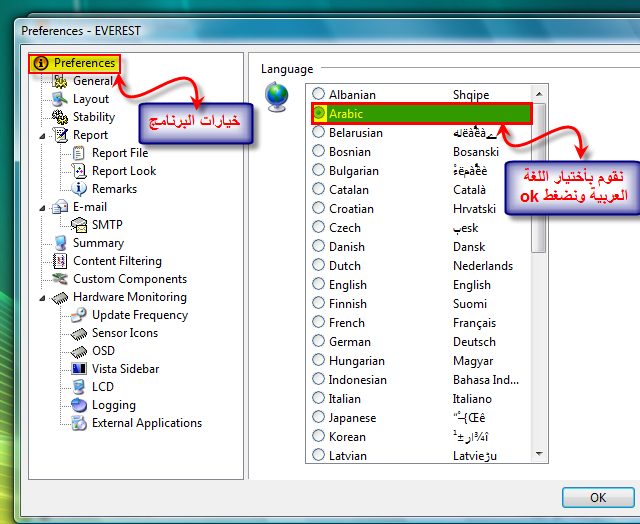Click the Magyar text in the list
The width and height of the screenshot is (640, 524).
click(x=473, y=361)
